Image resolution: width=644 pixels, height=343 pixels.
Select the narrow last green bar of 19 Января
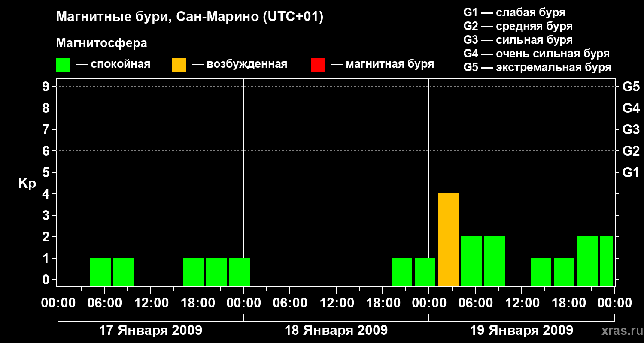click(607, 261)
